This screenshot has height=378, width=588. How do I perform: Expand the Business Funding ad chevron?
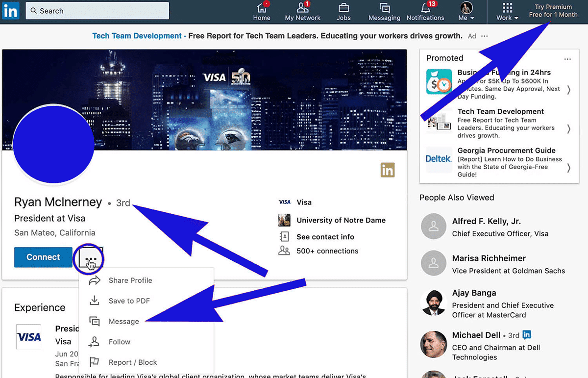[569, 90]
